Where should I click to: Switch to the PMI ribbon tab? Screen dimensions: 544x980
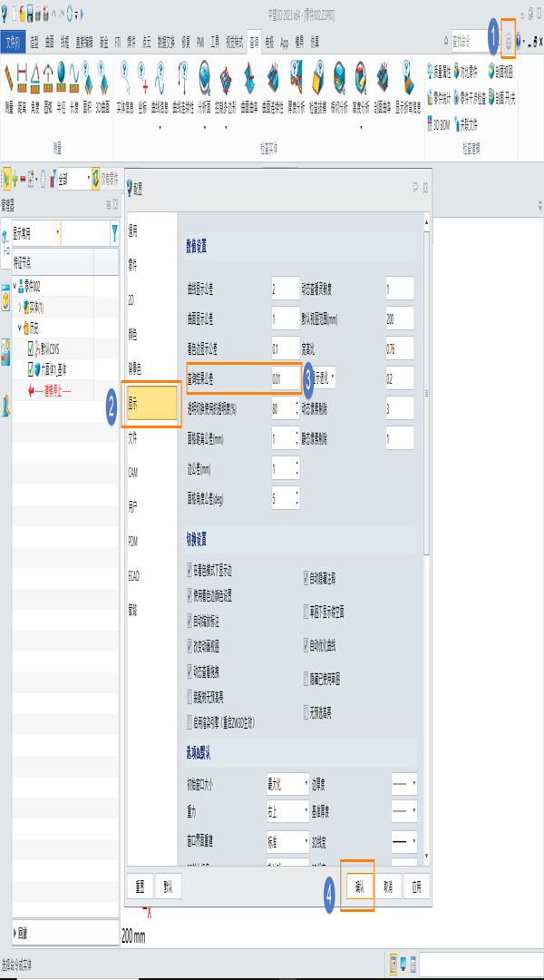click(x=199, y=43)
